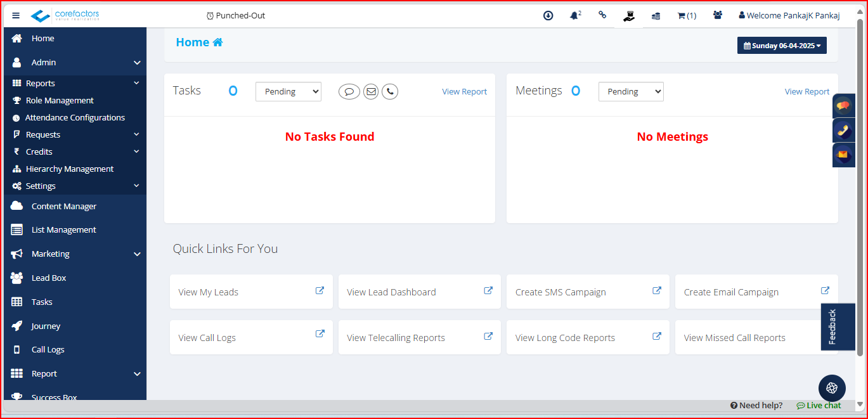Open View Missed Call Reports quick link
The height and width of the screenshot is (419, 868).
point(756,337)
